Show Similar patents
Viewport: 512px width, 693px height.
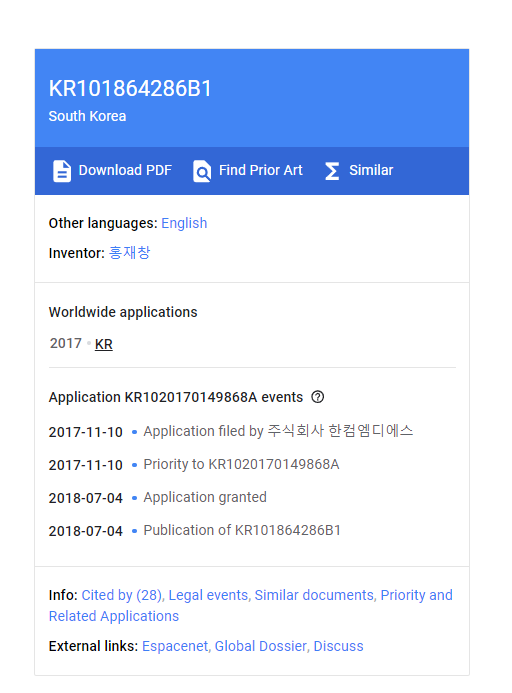pyautogui.click(x=371, y=170)
